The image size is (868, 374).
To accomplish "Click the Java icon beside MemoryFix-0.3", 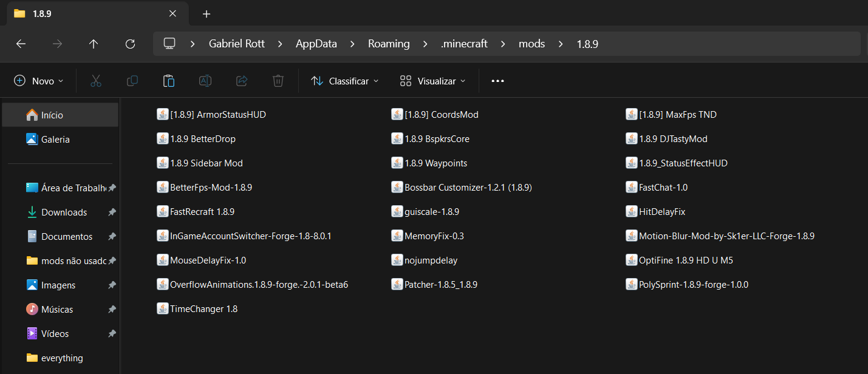I will (397, 236).
